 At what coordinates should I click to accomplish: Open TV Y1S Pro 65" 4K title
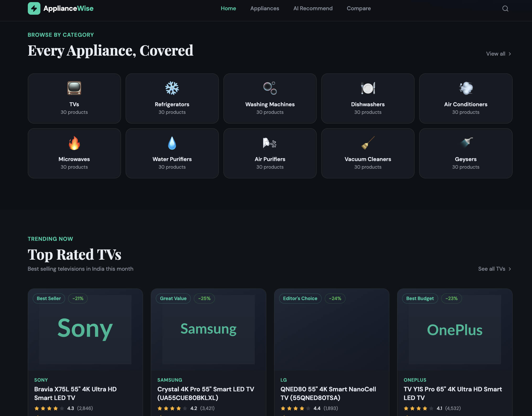(453, 393)
